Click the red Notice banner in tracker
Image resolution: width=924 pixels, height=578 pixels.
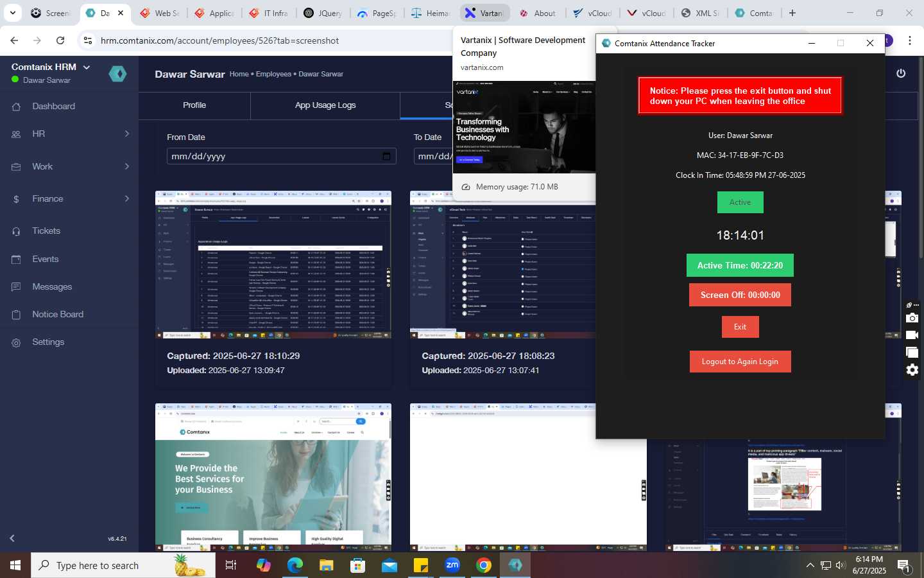tap(740, 96)
